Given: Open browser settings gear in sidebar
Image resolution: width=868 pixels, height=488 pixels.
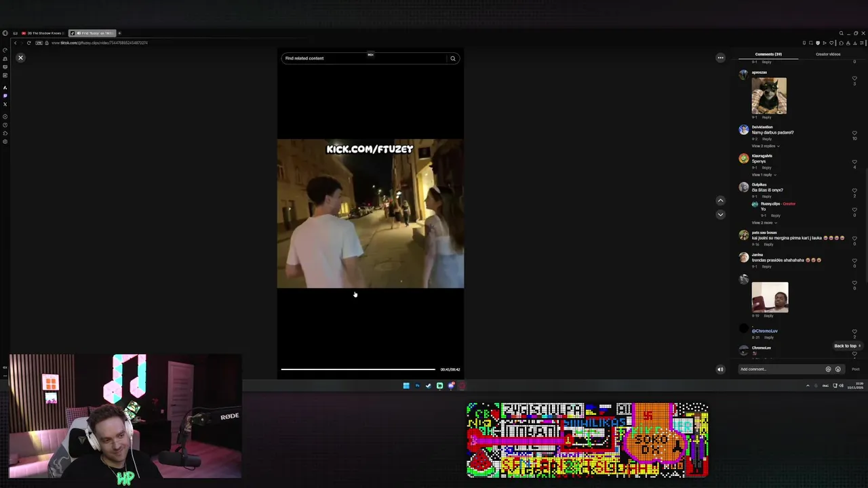Looking at the screenshot, I should (5, 141).
